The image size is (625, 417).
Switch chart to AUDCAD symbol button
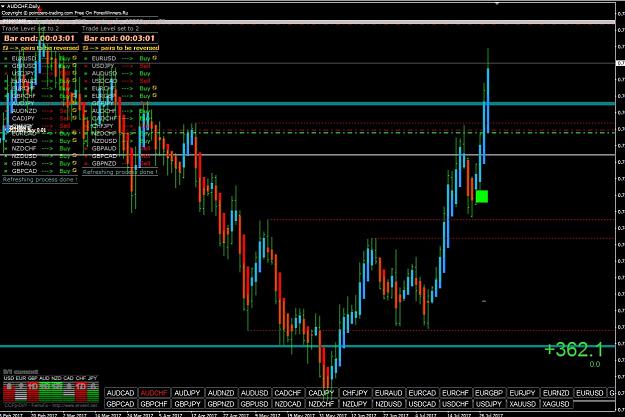[120, 393]
